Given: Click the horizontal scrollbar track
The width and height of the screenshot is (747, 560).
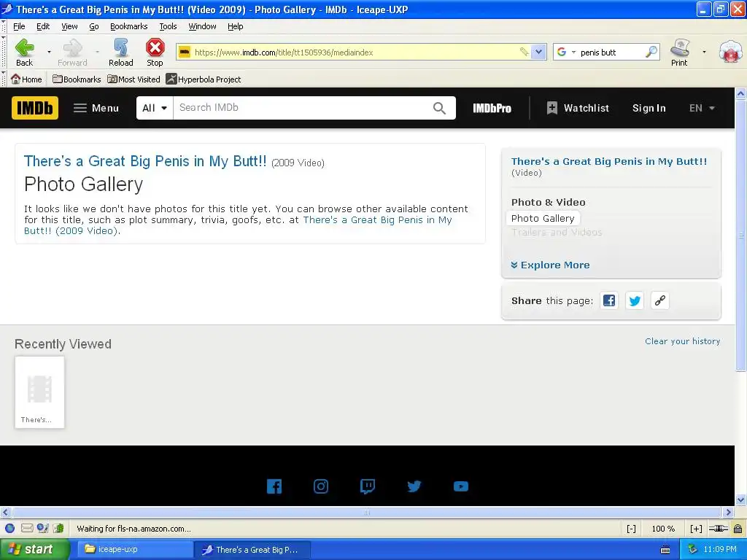Looking at the screenshot, I should pos(366,513).
